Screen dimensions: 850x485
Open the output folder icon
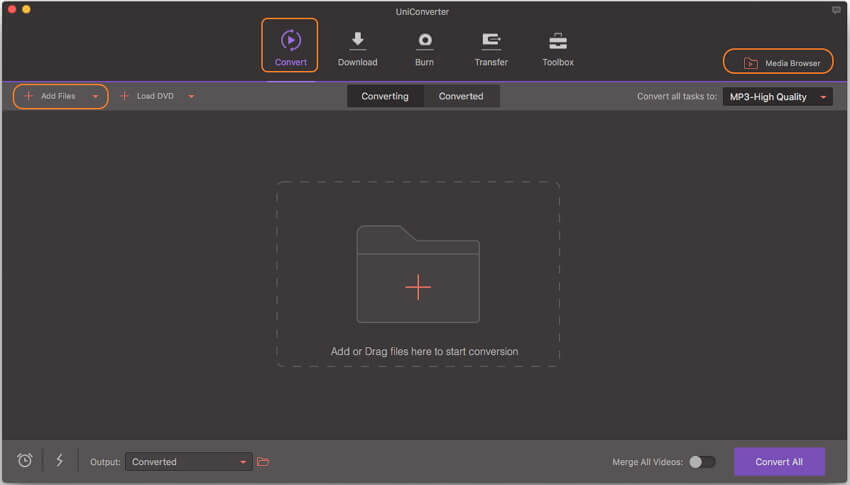click(x=263, y=462)
